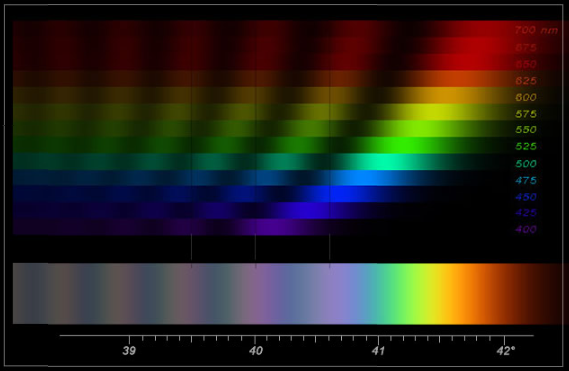
Task: Click the 40 degree axis label
Action: point(255,351)
